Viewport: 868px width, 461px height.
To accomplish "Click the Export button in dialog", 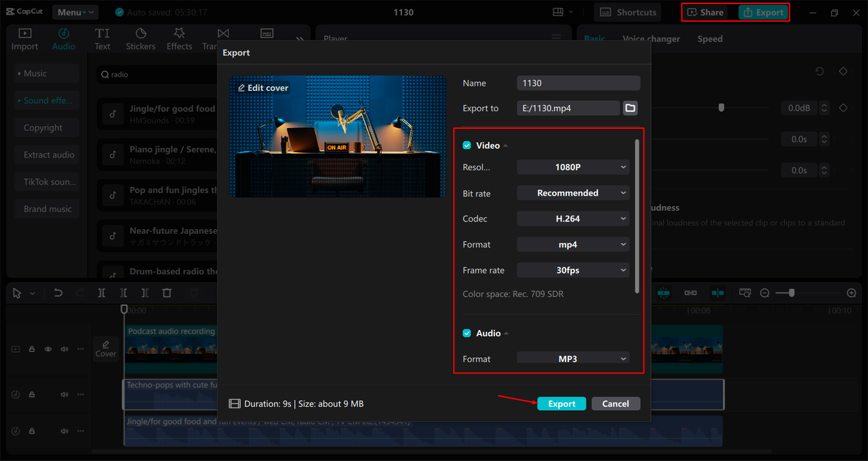I will (561, 403).
